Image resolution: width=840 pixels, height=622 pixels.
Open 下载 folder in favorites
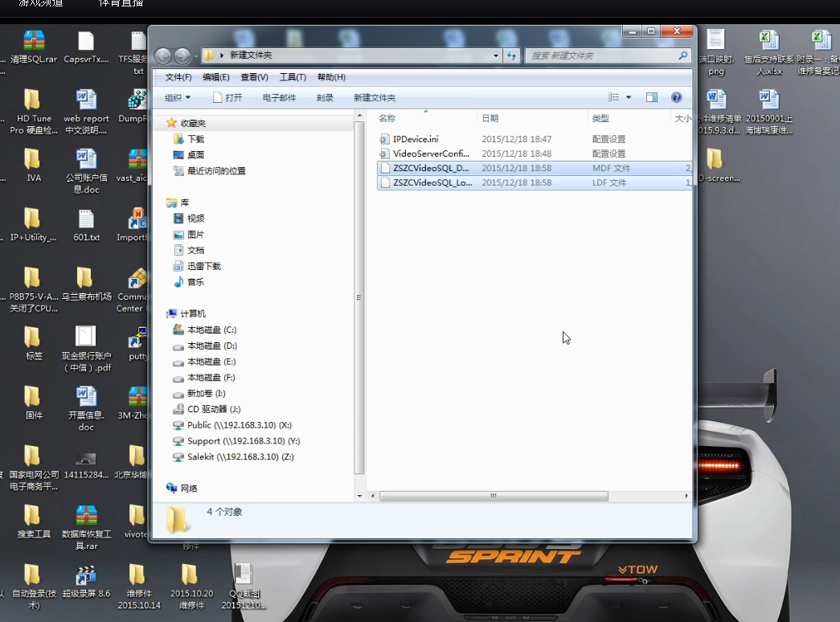[195, 139]
